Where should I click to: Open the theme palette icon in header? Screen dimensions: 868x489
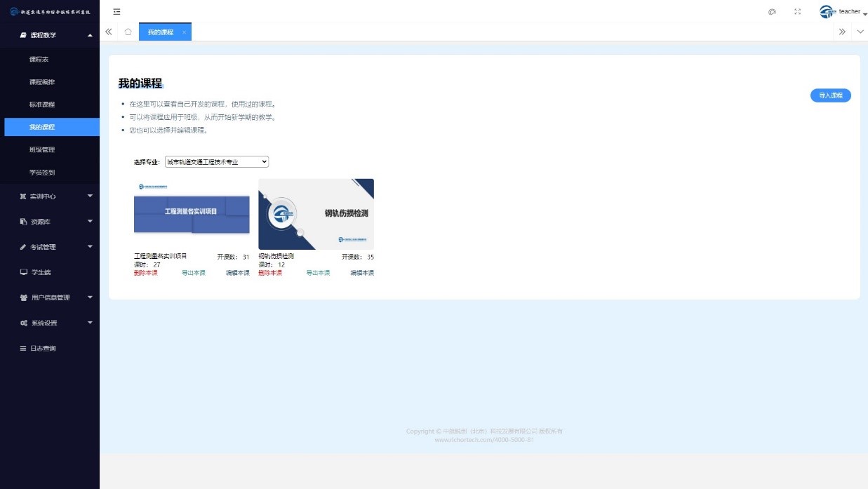pos(772,11)
